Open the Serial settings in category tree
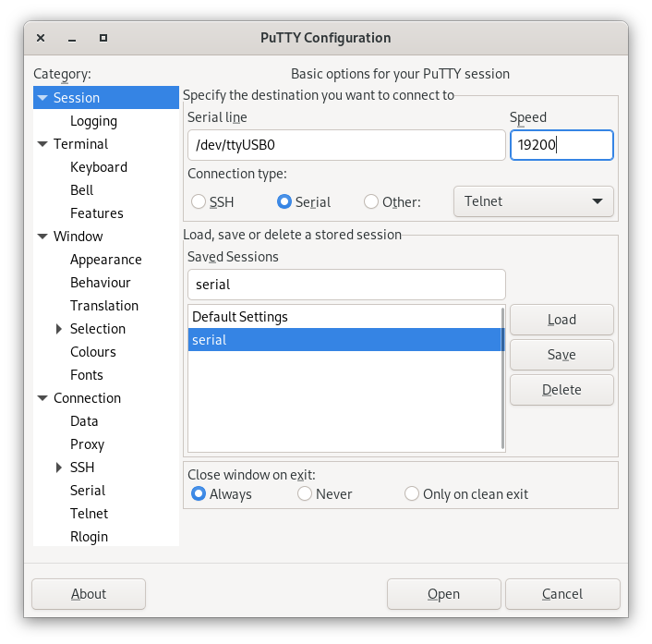The height and width of the screenshot is (644, 652). [88, 491]
